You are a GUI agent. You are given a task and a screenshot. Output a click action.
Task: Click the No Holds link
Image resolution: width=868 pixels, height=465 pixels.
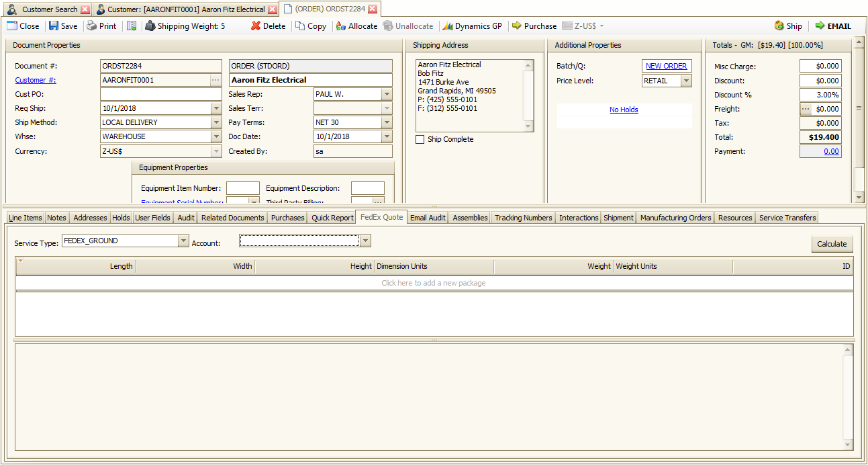tap(624, 110)
